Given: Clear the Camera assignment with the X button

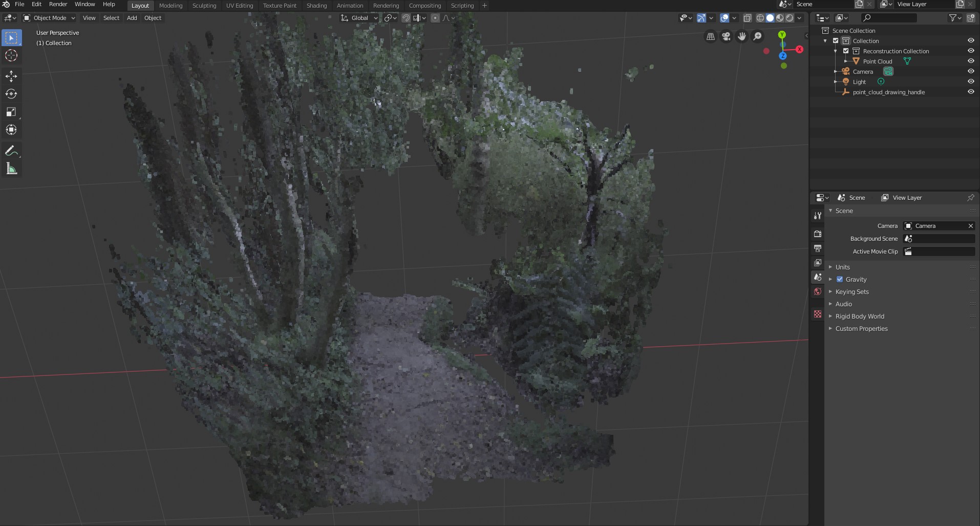Looking at the screenshot, I should pos(970,225).
